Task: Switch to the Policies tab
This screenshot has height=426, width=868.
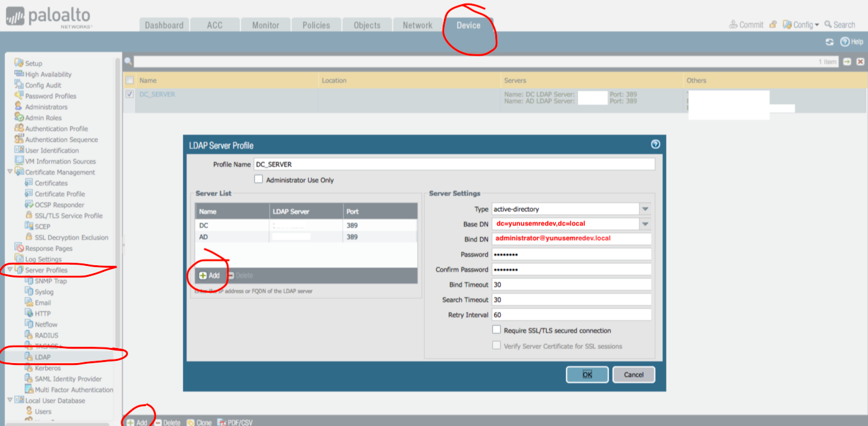Action: click(316, 25)
